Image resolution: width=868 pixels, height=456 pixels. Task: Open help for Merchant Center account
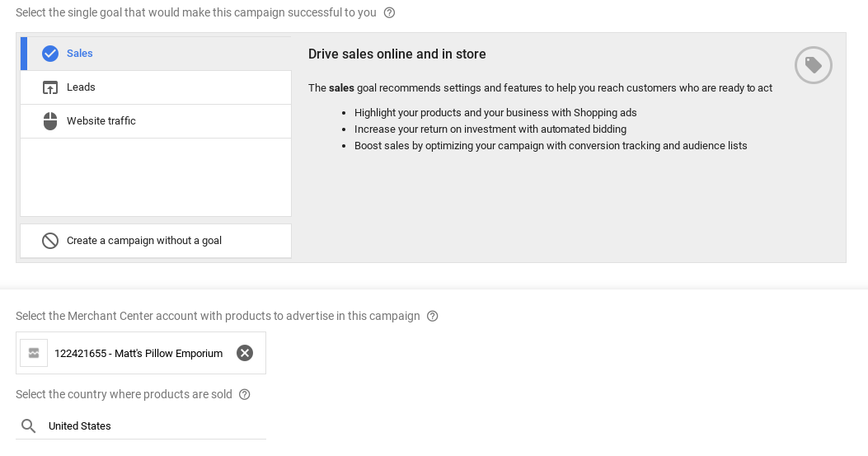(x=433, y=316)
